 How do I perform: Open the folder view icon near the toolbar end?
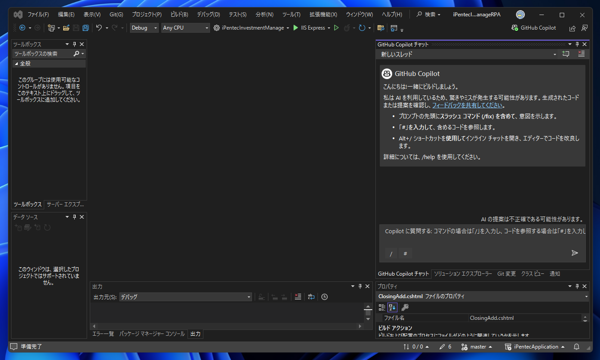[381, 28]
